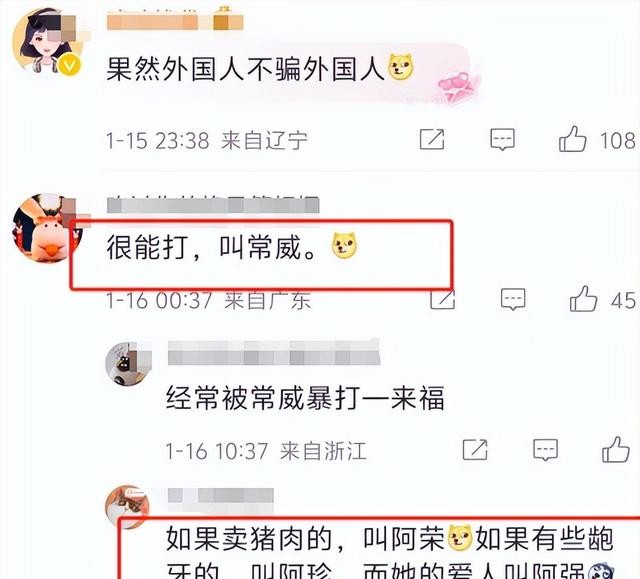Open the comment 果然外国人不骗外国人
Viewport: 640px width, 579px height.
click(245, 69)
